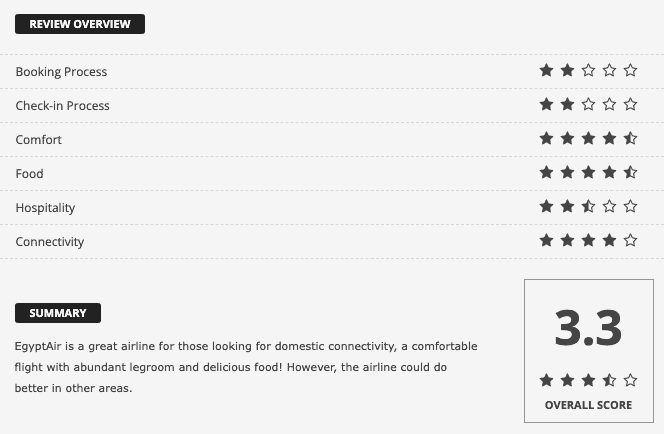This screenshot has width=664, height=434.
Task: Click the last empty star in Connectivity row
Action: click(x=630, y=240)
